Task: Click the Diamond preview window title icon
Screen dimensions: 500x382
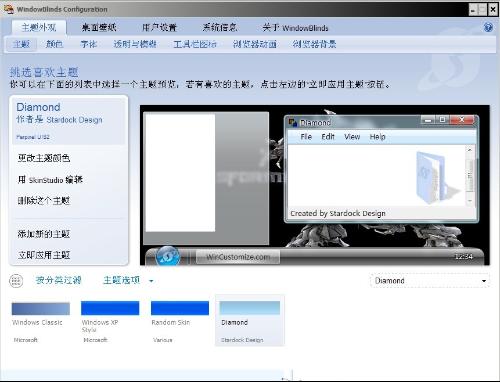Action: coord(293,123)
